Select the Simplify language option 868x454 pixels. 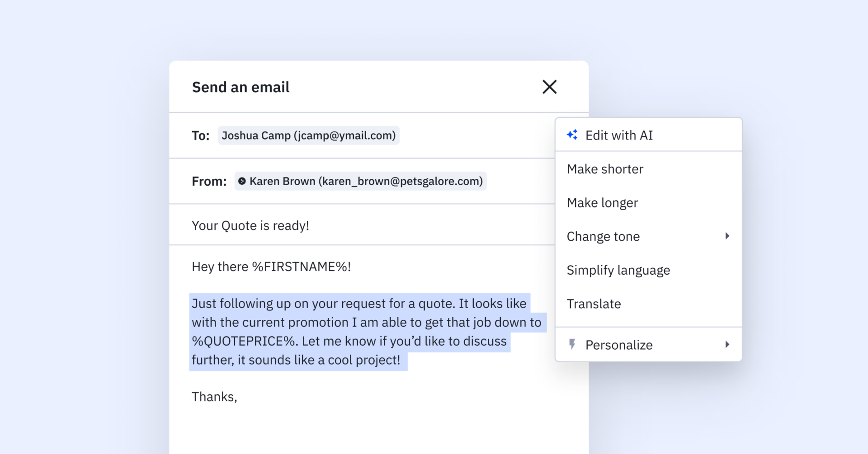click(x=618, y=270)
